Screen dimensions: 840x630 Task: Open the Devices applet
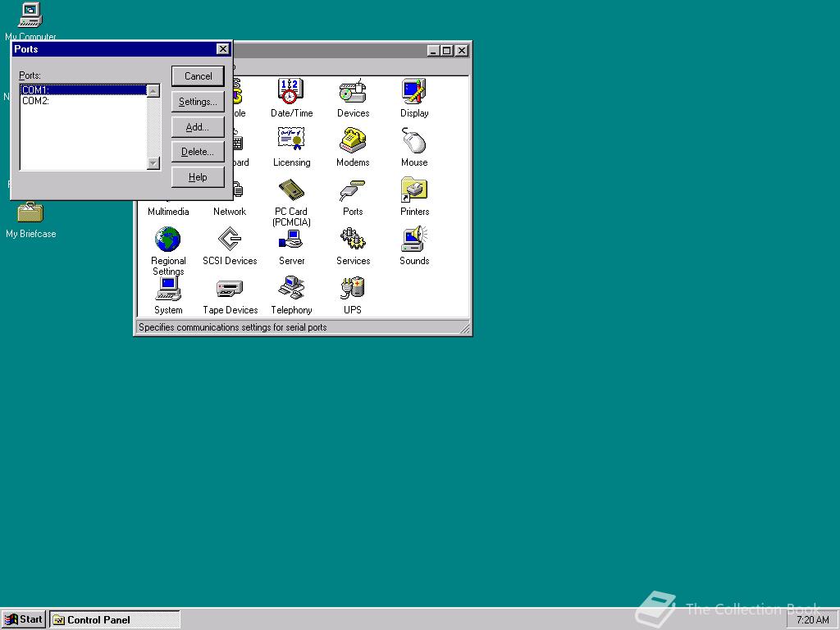click(x=352, y=92)
